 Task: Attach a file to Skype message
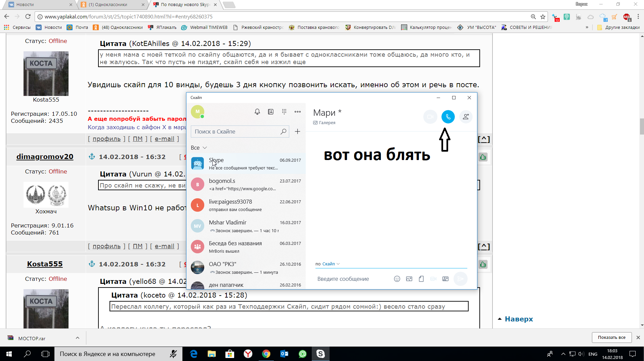pos(421,279)
